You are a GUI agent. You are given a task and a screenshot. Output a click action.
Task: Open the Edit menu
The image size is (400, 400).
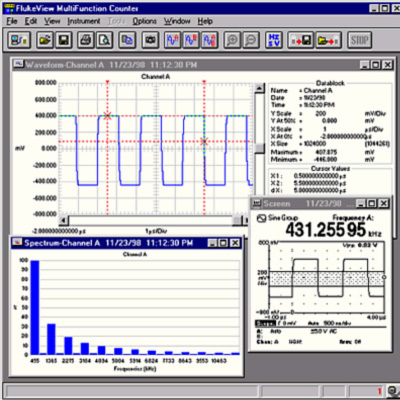[x=31, y=21]
